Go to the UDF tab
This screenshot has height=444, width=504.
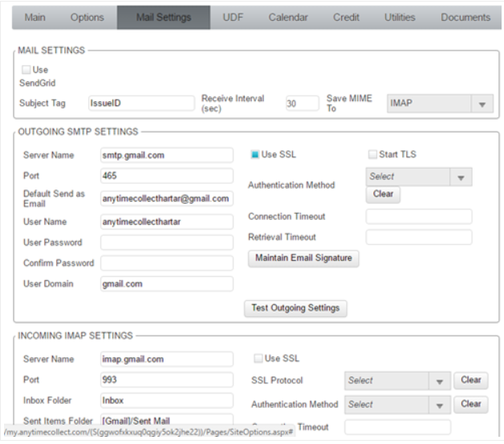point(234,17)
